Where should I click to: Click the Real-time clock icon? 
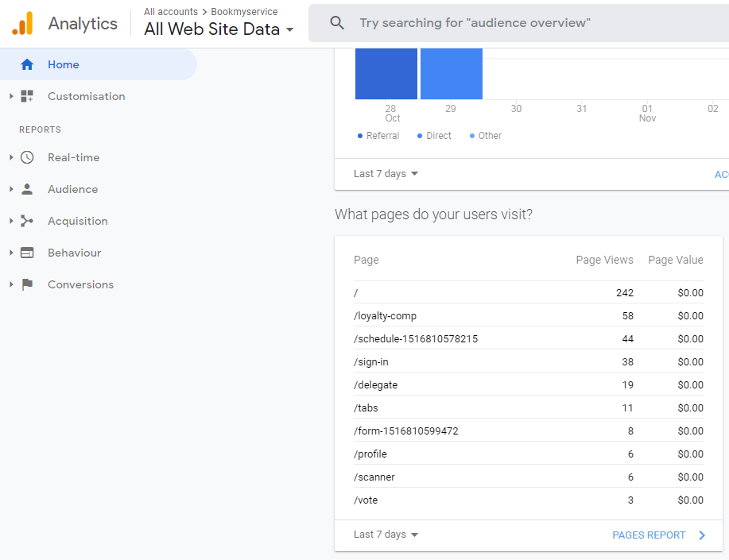[27, 157]
